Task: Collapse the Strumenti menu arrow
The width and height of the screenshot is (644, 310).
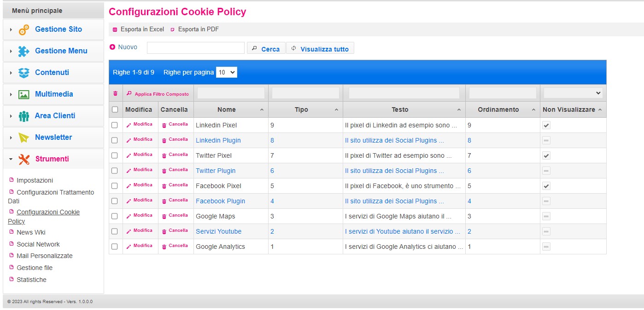Action: [11, 159]
